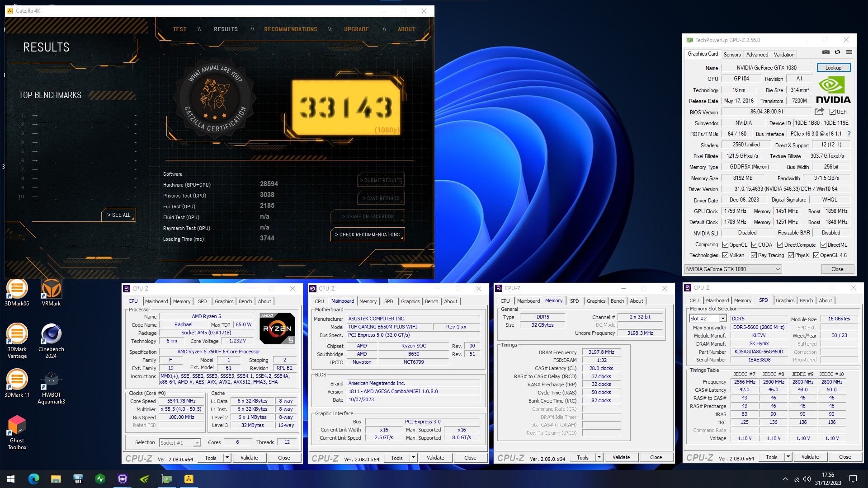This screenshot has width=868, height=488.
Task: Click the NVIDIA taskbar icon
Action: tap(145, 479)
